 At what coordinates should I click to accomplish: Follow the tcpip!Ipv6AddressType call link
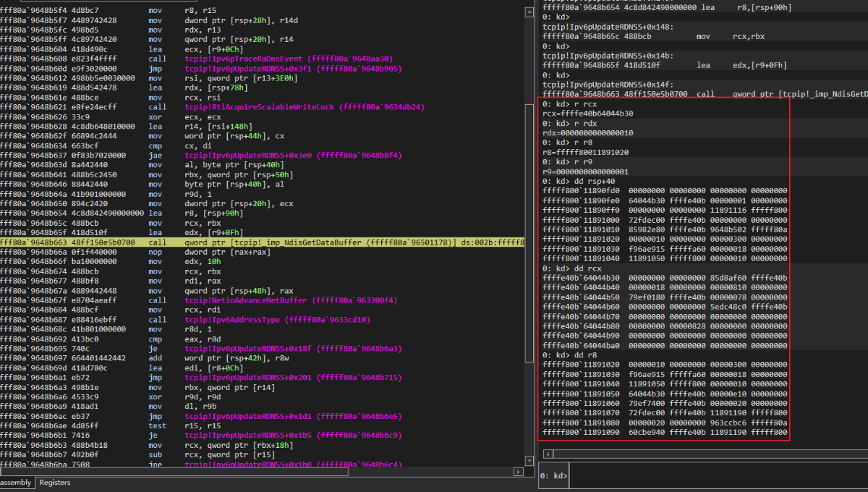pyautogui.click(x=277, y=318)
